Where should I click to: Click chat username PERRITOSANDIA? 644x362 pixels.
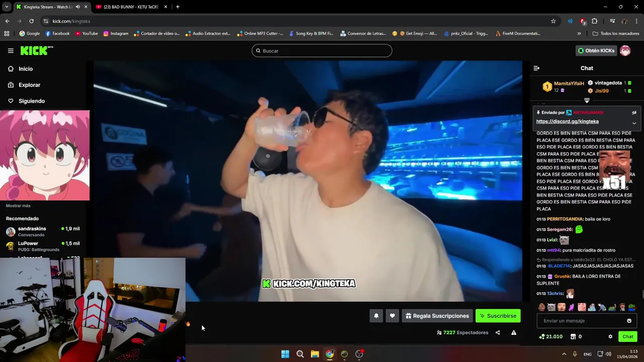(565, 219)
